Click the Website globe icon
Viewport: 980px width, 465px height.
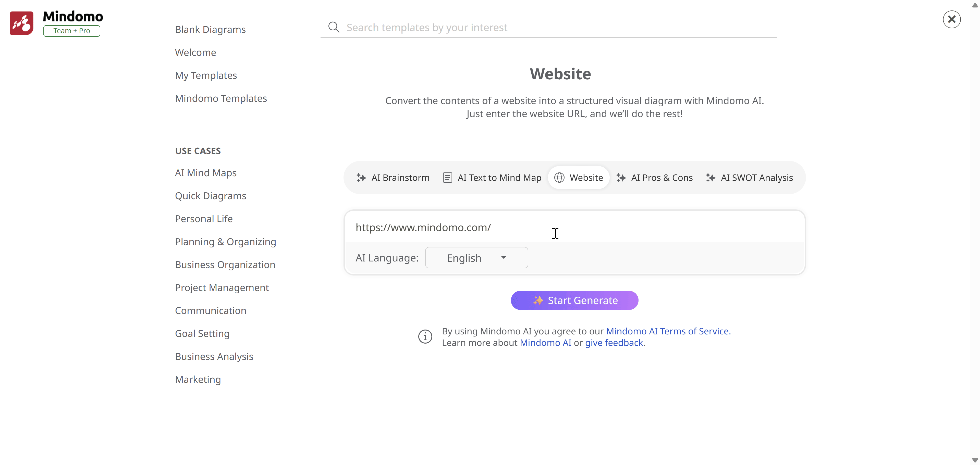click(x=559, y=178)
